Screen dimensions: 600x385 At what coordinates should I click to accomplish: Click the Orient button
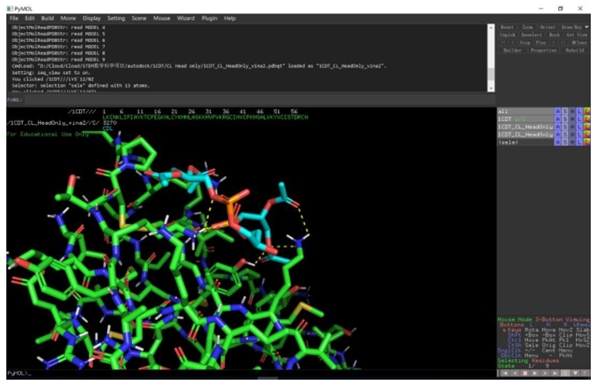[x=547, y=27]
